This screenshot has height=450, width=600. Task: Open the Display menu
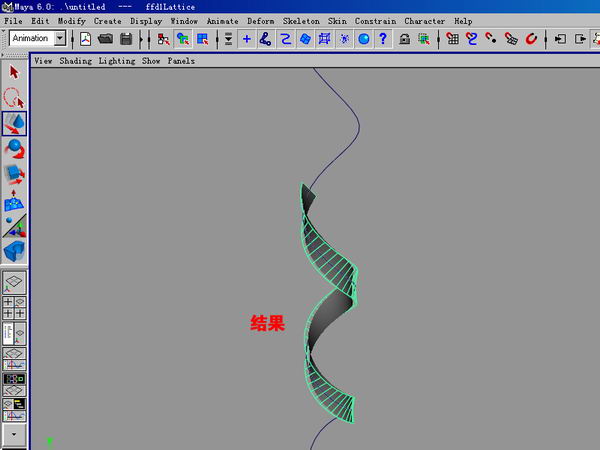[x=146, y=21]
